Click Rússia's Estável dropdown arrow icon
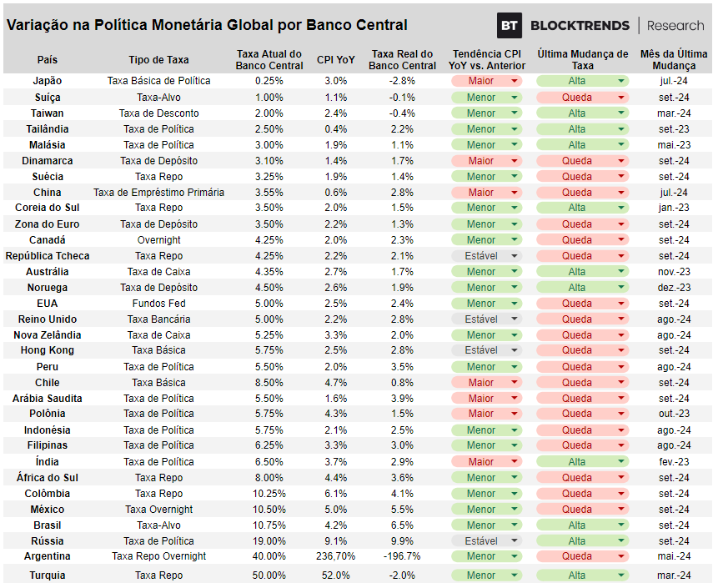This screenshot has height=588, width=718. pyautogui.click(x=515, y=540)
